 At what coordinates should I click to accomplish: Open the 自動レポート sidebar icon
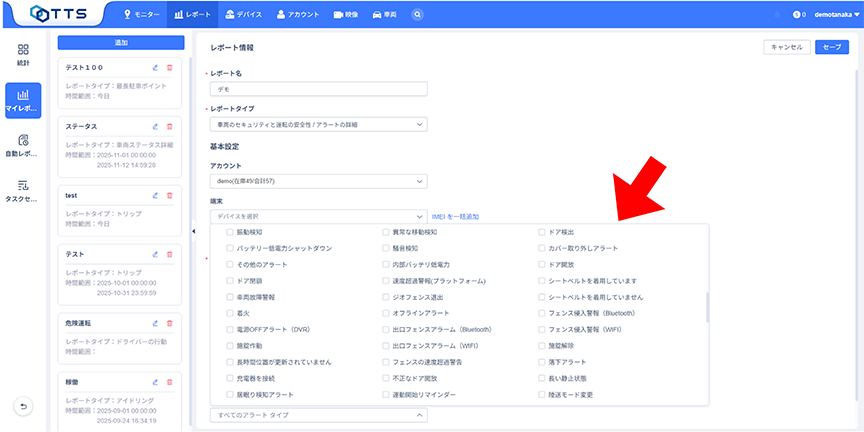[x=23, y=146]
